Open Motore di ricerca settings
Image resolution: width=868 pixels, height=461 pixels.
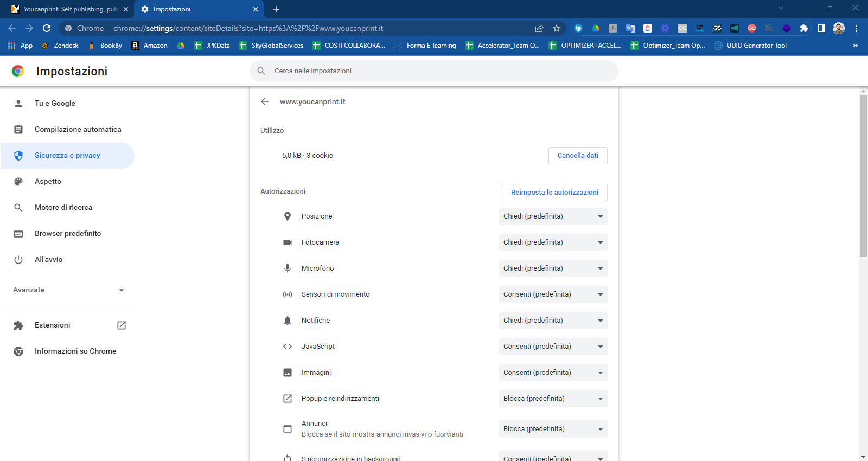[63, 208]
